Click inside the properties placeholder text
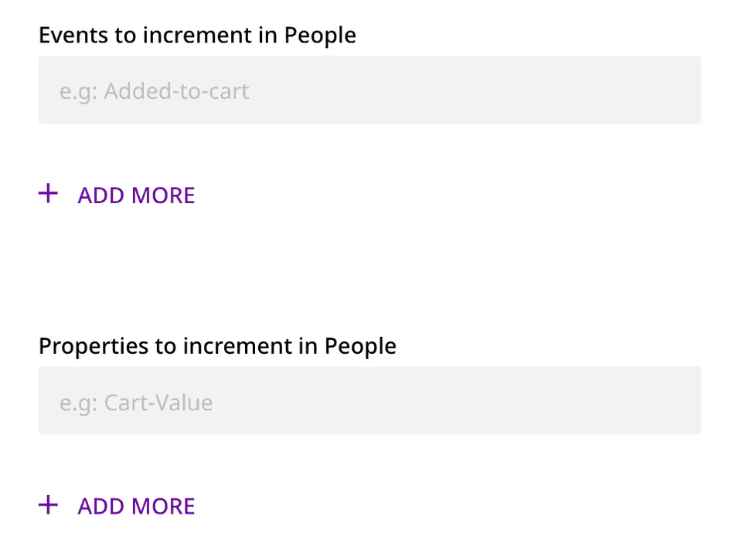The width and height of the screenshot is (742, 560). tap(136, 402)
